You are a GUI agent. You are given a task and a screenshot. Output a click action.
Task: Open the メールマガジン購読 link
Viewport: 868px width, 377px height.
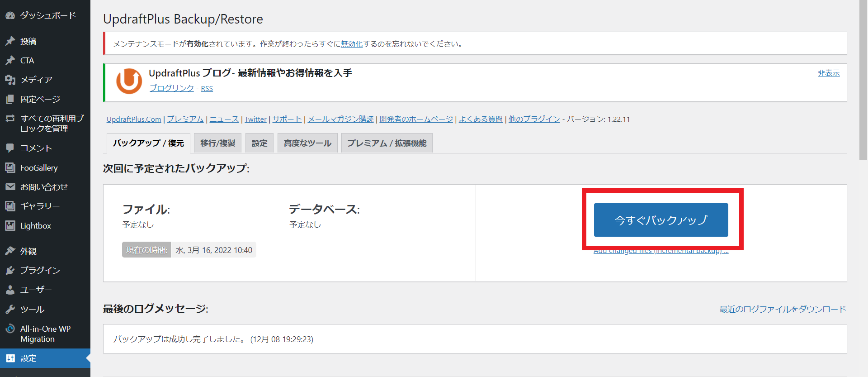click(341, 119)
